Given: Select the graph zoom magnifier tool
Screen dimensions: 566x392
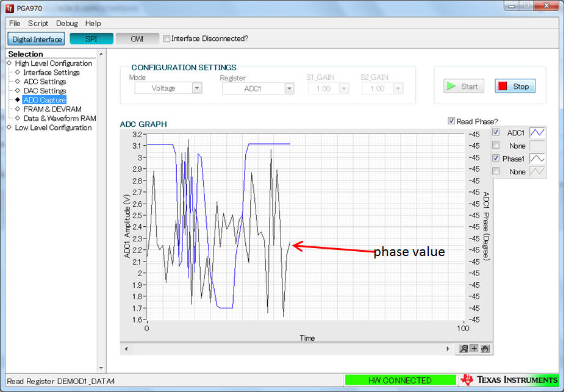Looking at the screenshot, I should coord(464,349).
